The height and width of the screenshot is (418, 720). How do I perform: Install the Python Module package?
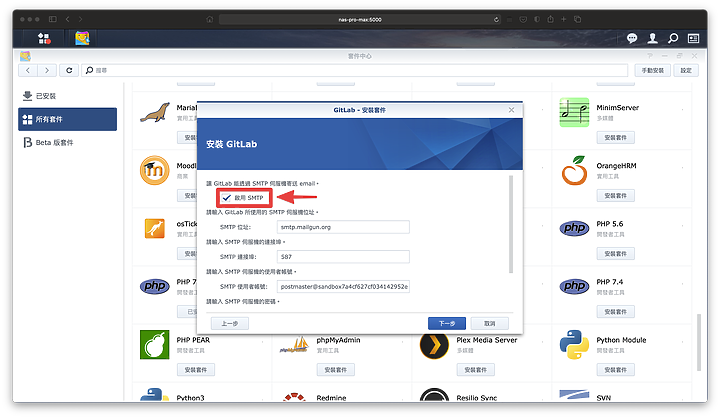[615, 370]
